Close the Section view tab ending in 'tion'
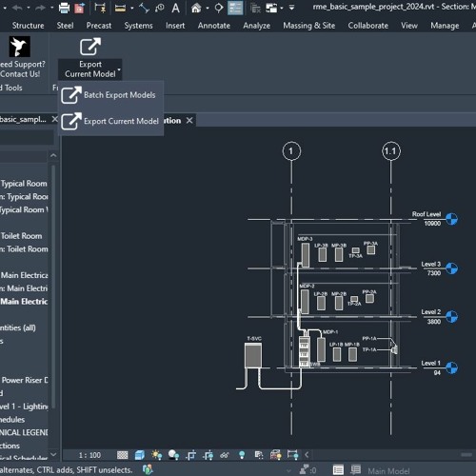The height and width of the screenshot is (476, 476). [189, 121]
